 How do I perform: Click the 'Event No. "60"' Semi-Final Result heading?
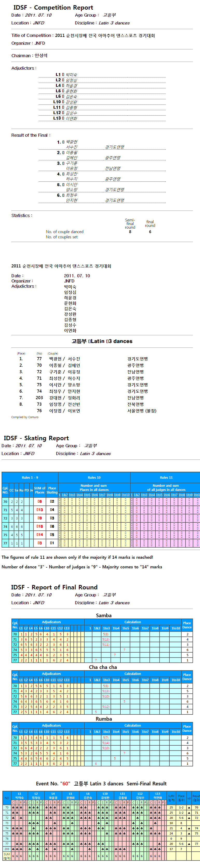point(101,784)
